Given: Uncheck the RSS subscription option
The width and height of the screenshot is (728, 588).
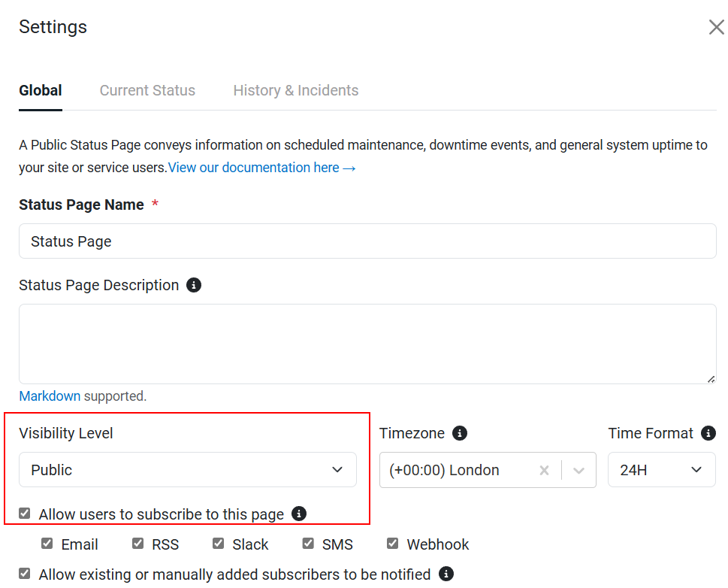Looking at the screenshot, I should tap(138, 544).
